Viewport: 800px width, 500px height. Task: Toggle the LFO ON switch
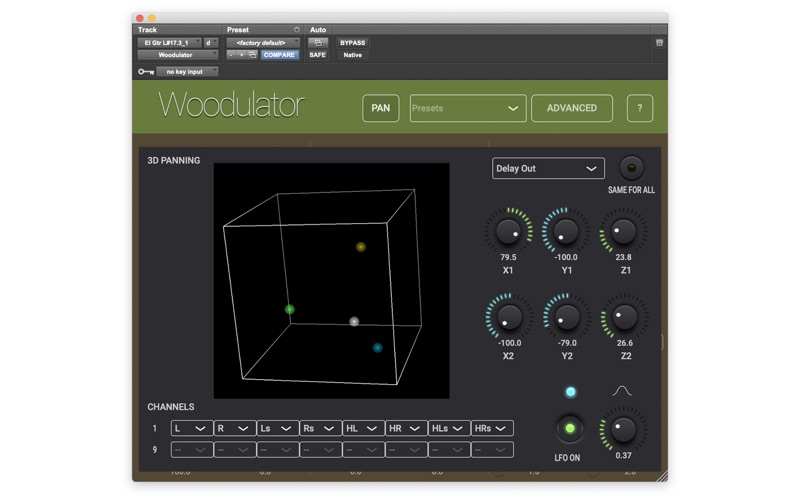click(570, 429)
